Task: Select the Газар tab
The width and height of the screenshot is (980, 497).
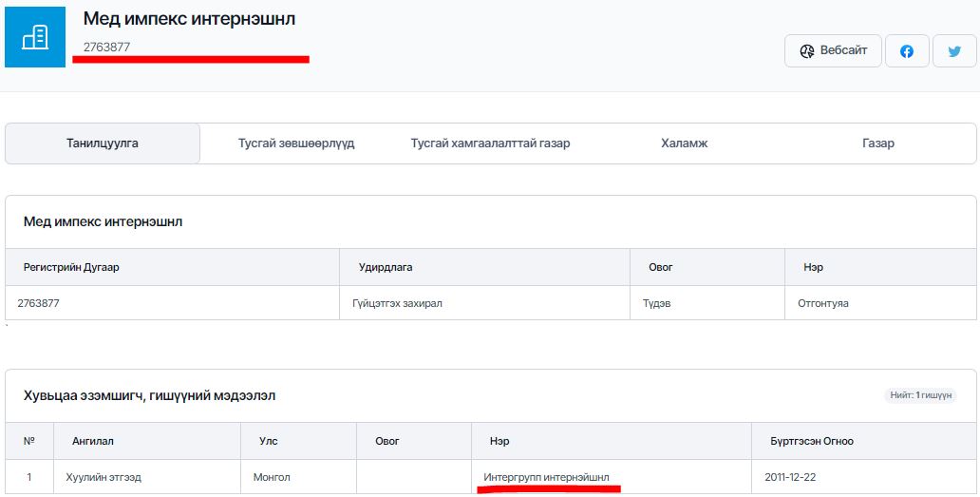Action: [878, 143]
